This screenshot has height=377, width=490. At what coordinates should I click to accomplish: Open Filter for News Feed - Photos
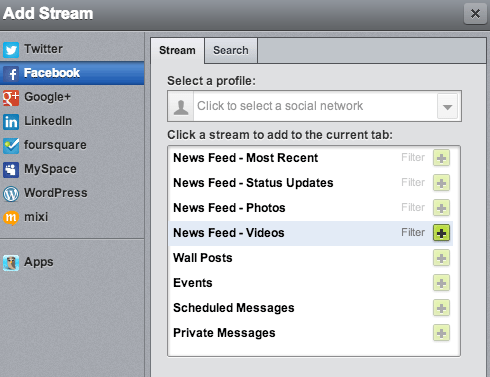pyautogui.click(x=413, y=207)
